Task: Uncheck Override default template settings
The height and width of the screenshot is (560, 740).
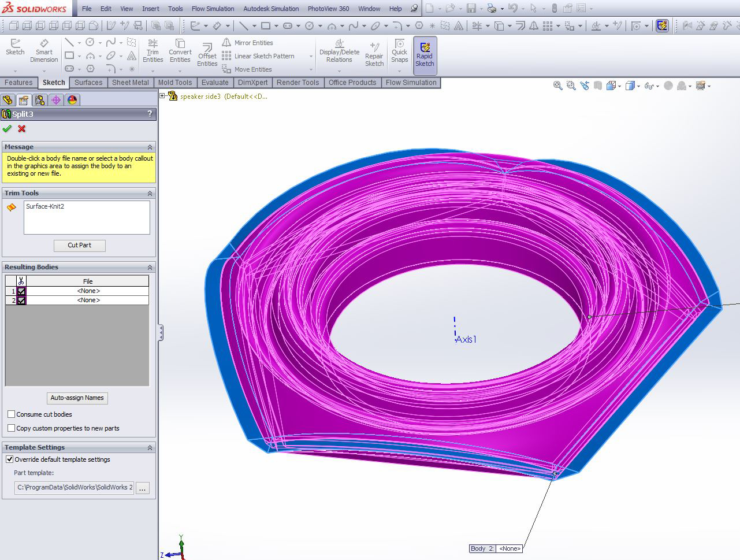Action: point(9,459)
